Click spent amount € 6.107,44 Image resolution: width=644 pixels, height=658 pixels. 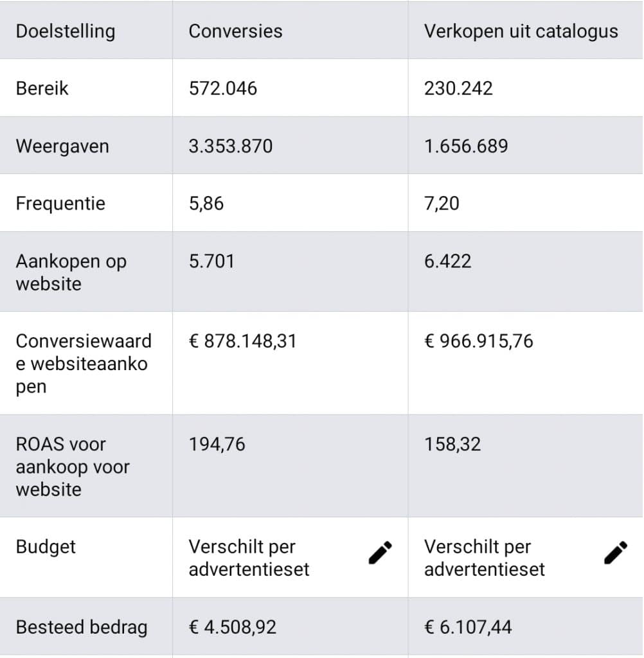pyautogui.click(x=468, y=627)
